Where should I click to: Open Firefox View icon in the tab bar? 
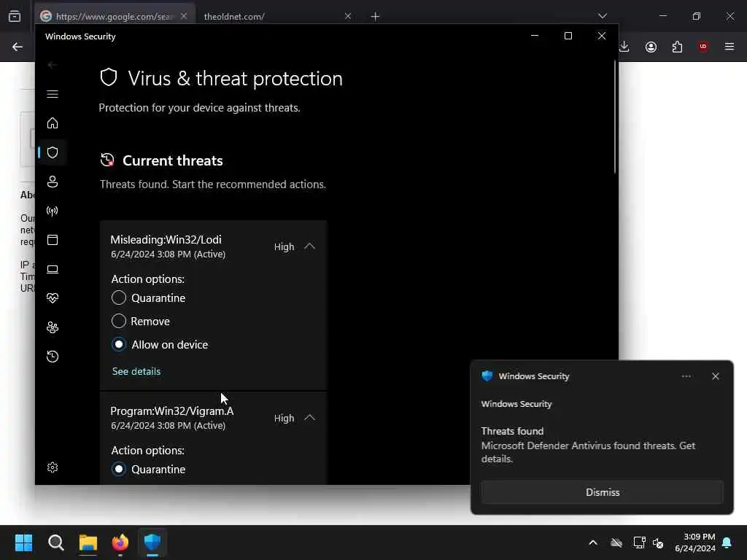[15, 16]
